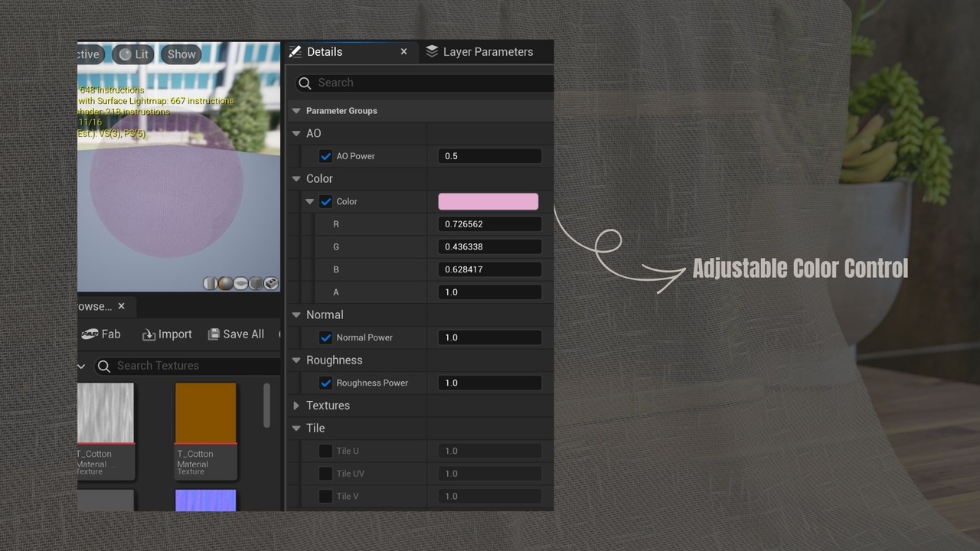
Task: Select the plane preview mesh icon
Action: (240, 284)
